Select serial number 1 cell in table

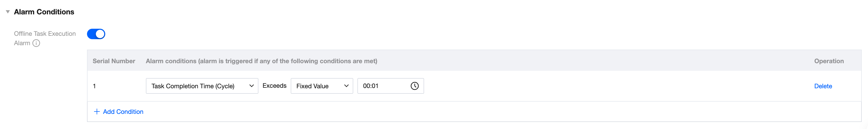click(x=94, y=86)
